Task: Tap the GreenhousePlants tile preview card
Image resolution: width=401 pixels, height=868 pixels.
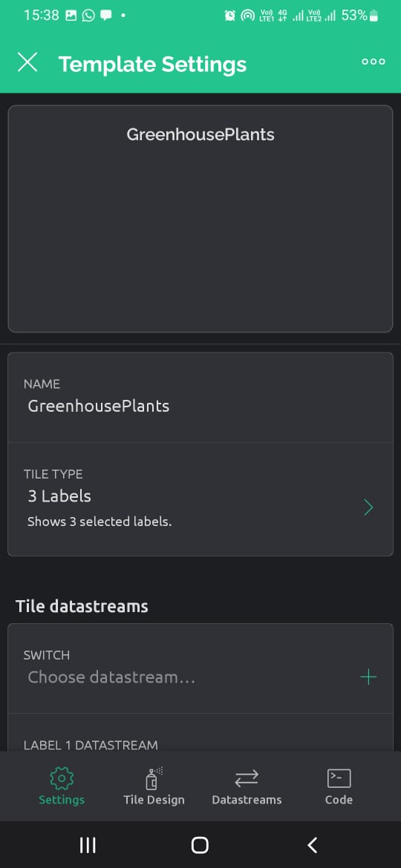Action: (200, 219)
